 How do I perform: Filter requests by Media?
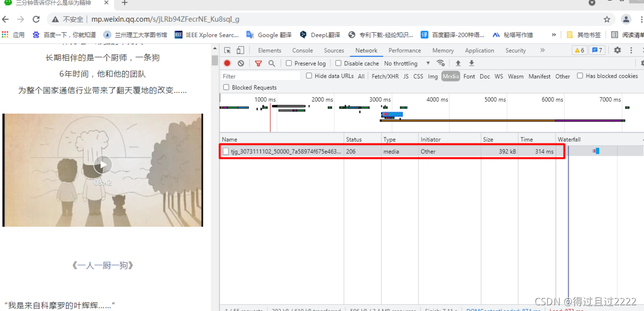point(451,76)
